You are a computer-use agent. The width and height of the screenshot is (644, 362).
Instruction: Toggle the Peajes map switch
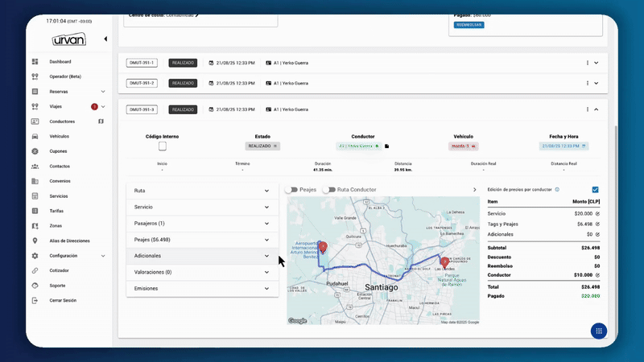point(291,190)
